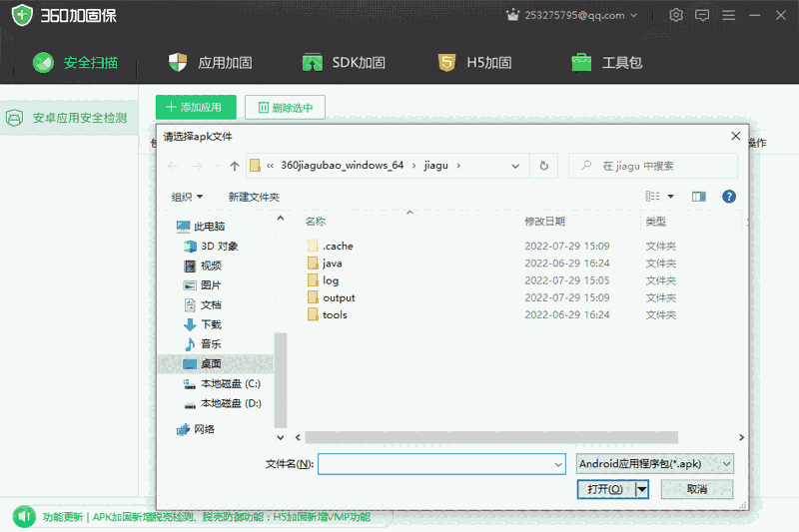The image size is (799, 532).
Task: Click horizontal scrollbar right arrow
Action: pos(741,437)
